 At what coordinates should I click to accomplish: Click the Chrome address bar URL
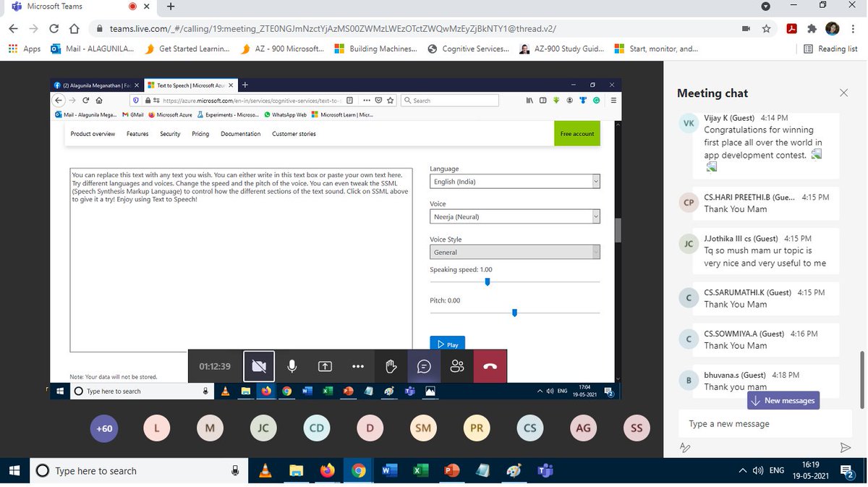[333, 29]
